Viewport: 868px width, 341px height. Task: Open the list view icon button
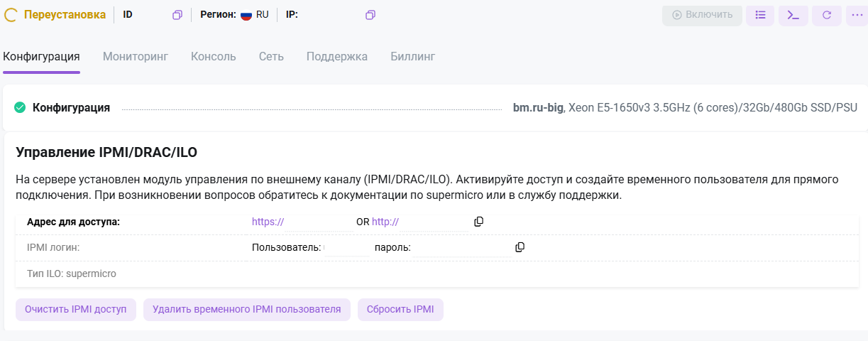760,15
